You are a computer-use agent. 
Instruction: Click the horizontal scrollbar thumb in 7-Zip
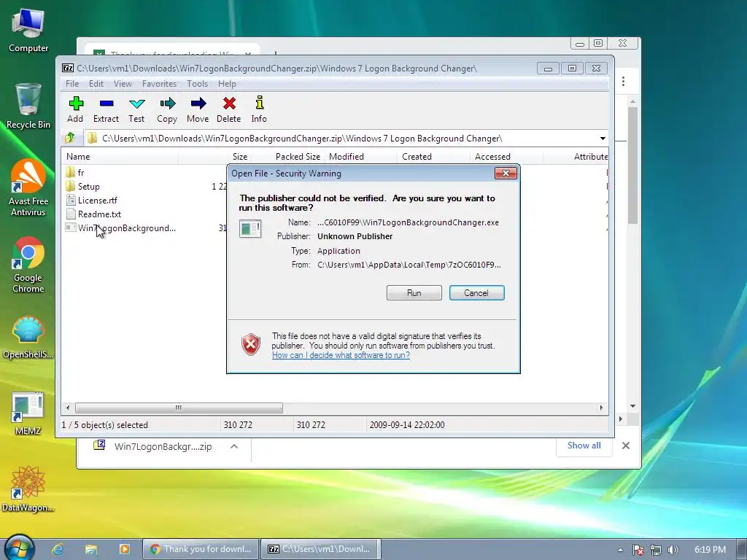tap(179, 408)
